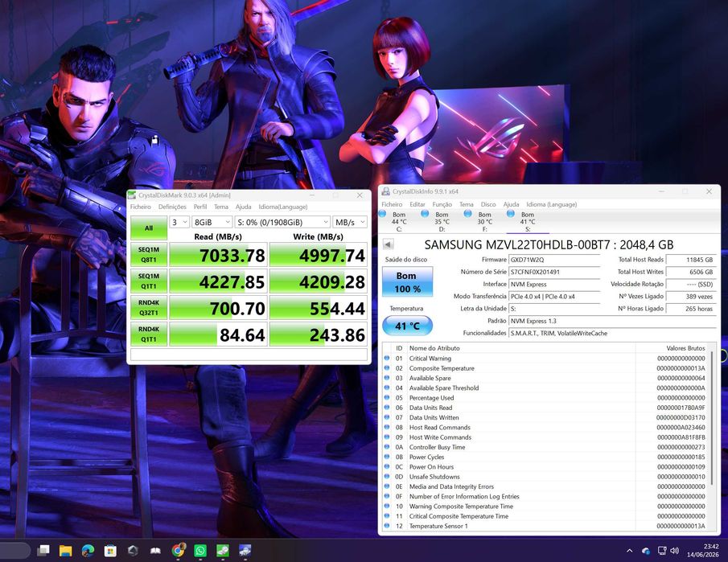Run the SEQ1M Q8T1 test
The image size is (728, 562).
(x=149, y=255)
